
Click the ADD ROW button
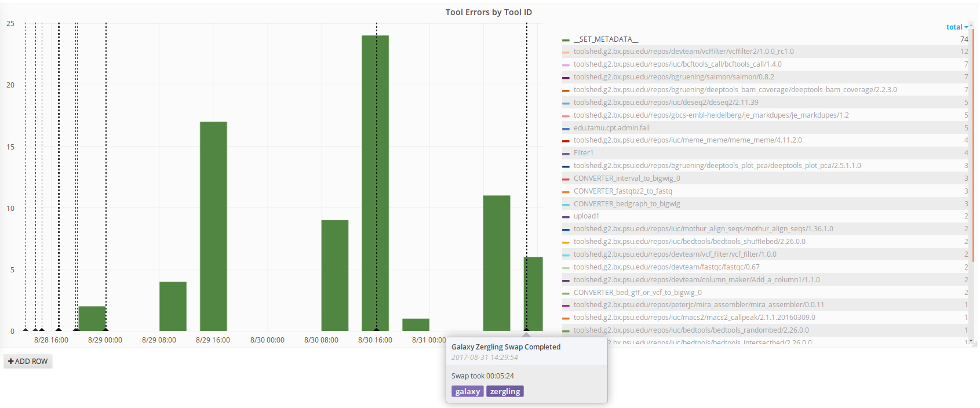(x=28, y=361)
